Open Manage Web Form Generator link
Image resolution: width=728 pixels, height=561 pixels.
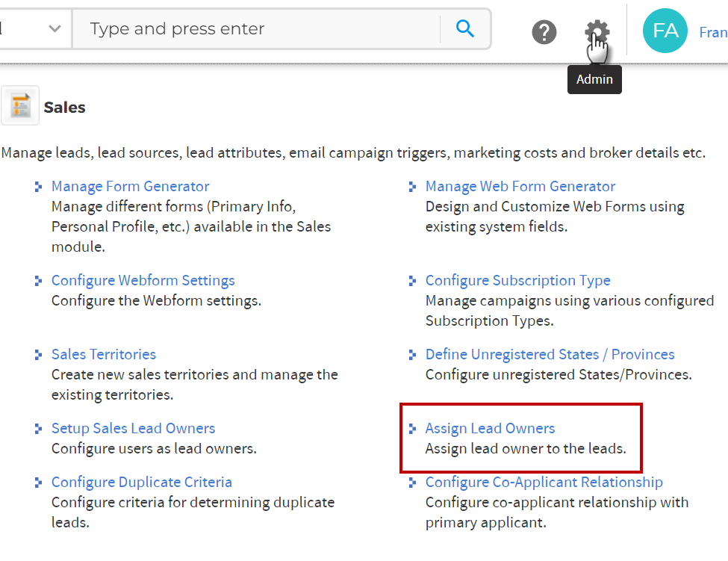[520, 187]
